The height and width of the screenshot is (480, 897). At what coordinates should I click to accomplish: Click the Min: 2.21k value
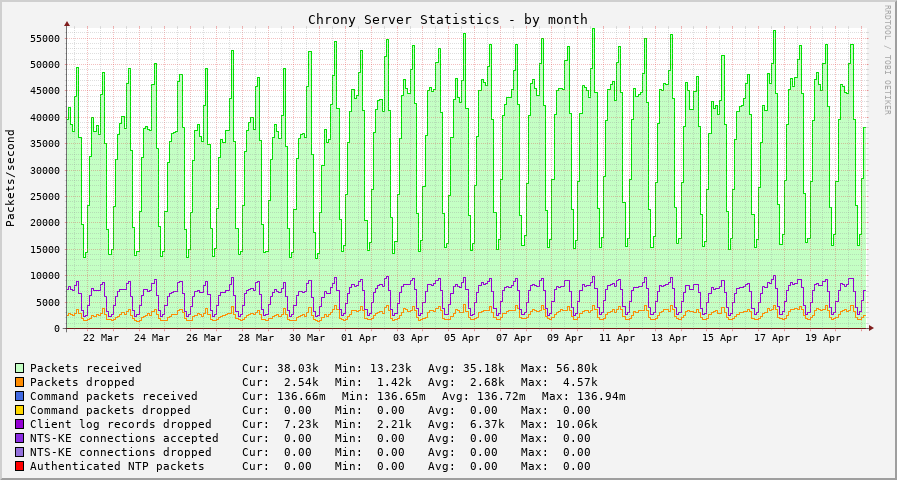point(373,424)
